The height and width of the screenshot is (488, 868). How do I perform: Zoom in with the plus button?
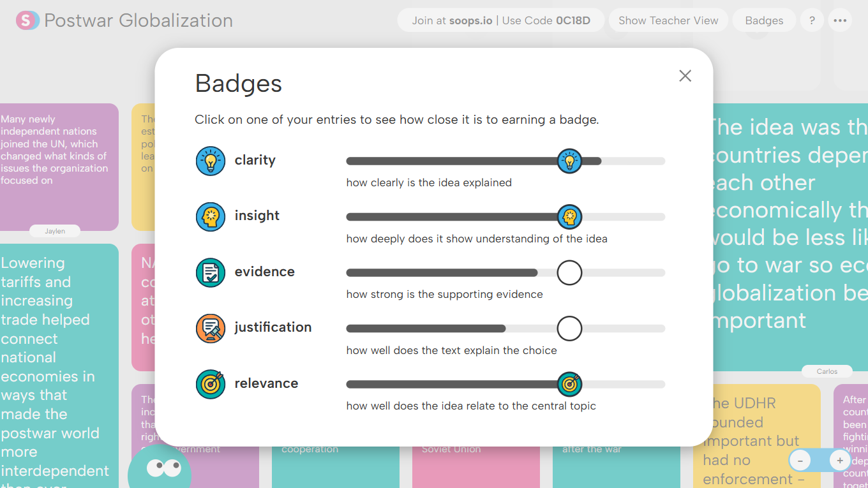[x=840, y=460]
